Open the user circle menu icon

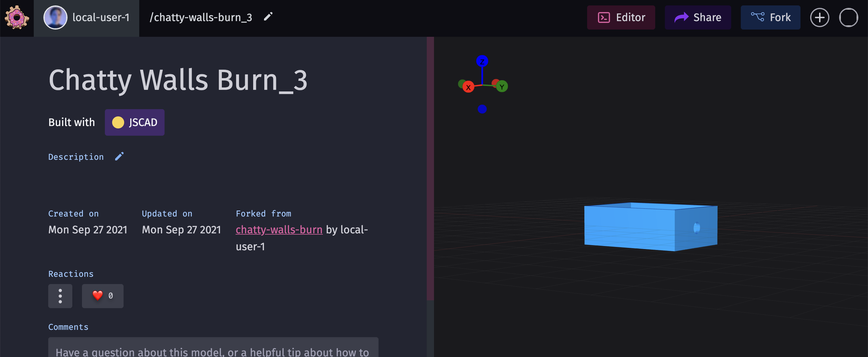point(848,17)
